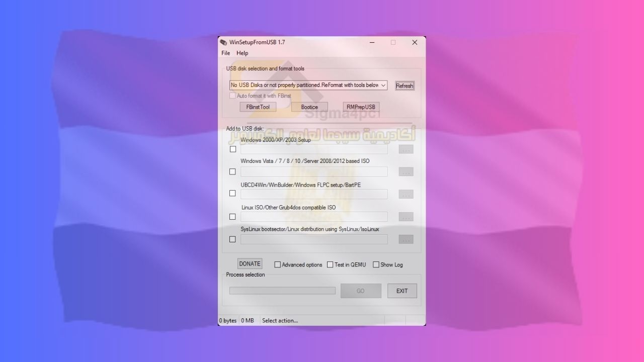This screenshot has height=362, width=644.
Task: Browse for Windows 2000/XP/2003 Setup source
Action: click(x=406, y=149)
